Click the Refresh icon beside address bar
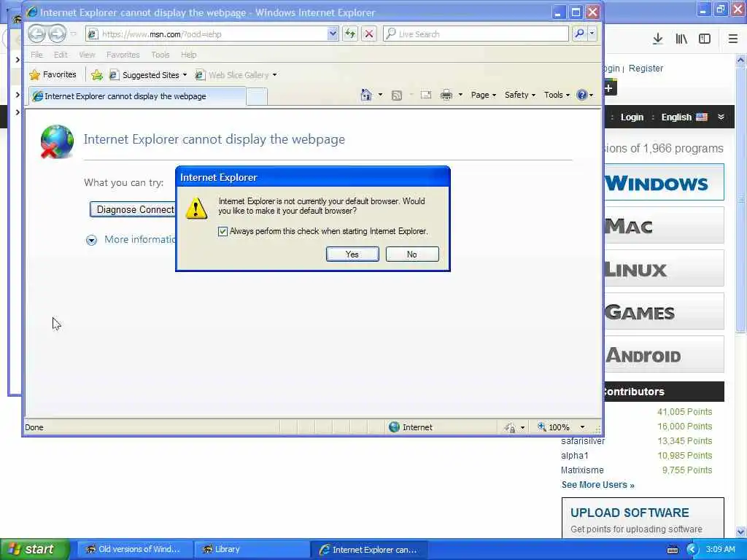Viewport: 747px width, 560px height. coord(350,34)
